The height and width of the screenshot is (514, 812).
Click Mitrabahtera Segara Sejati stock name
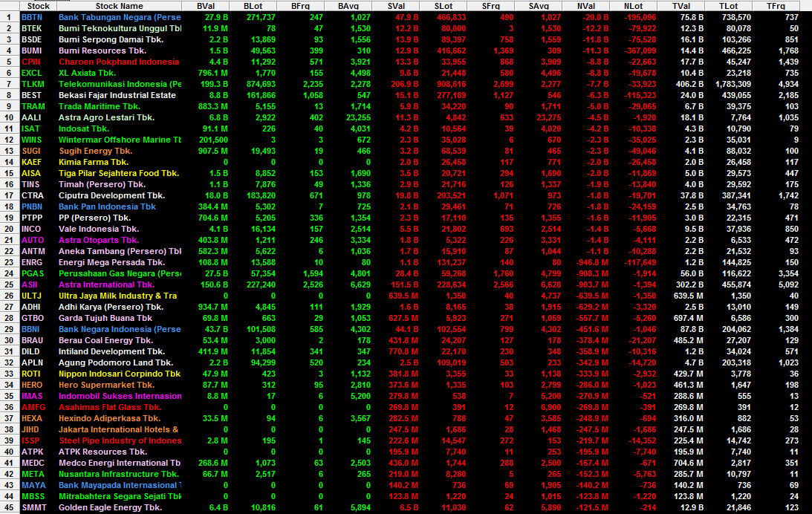(120, 496)
